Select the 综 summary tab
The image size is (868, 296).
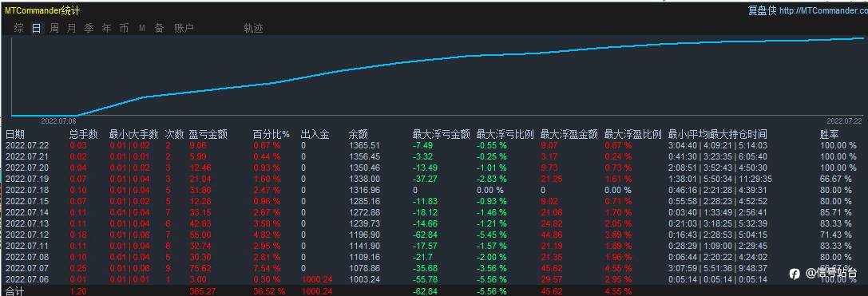click(x=19, y=28)
